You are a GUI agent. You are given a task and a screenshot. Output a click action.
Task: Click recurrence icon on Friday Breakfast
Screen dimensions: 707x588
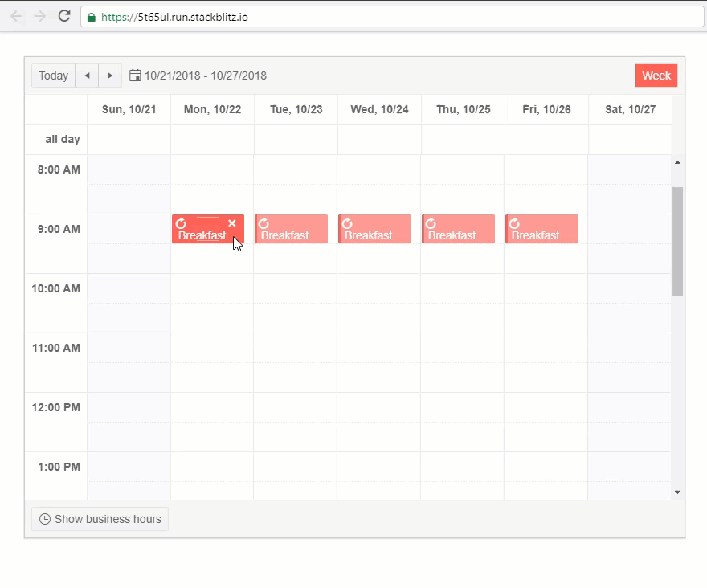[x=514, y=223]
